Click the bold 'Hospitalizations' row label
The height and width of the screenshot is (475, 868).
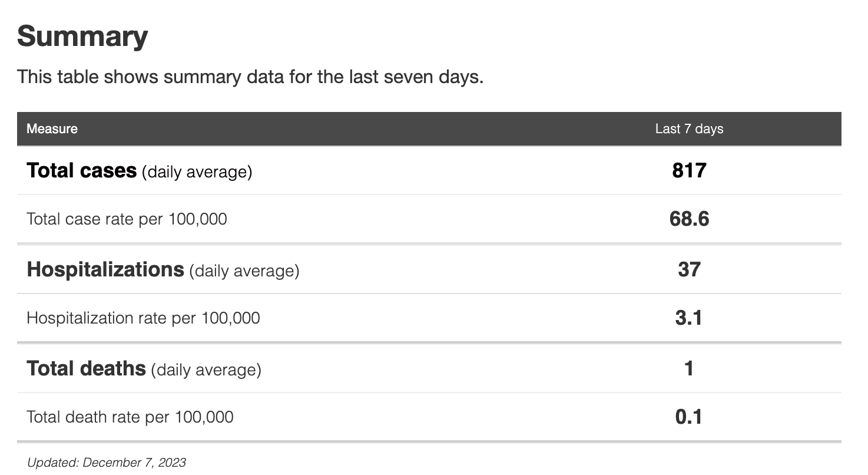click(x=105, y=270)
